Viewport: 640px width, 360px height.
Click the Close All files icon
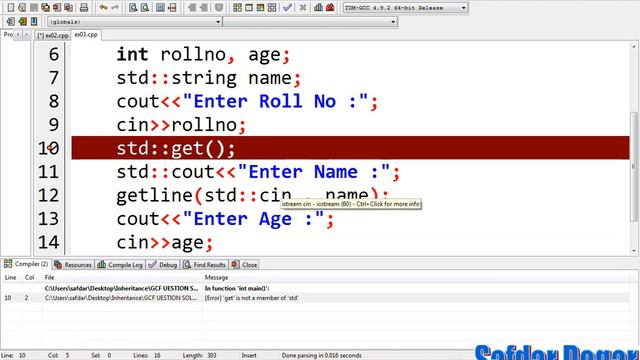click(68, 7)
